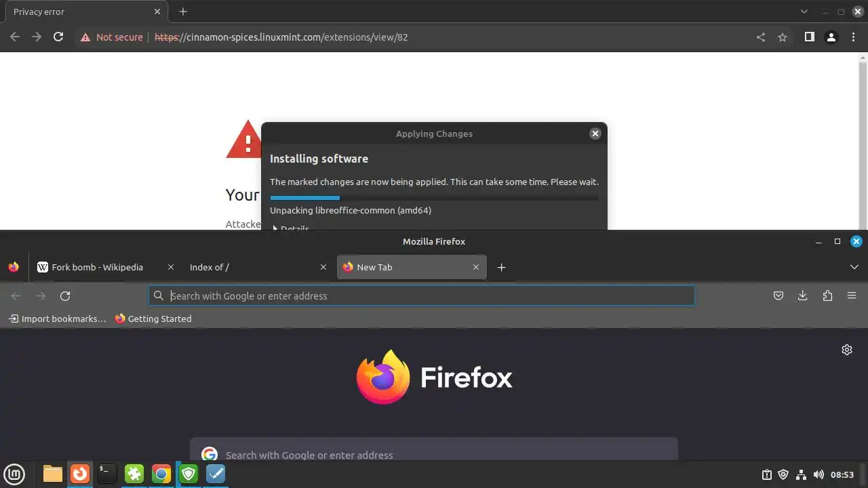868x488 pixels.
Task: Open Firefox application hamburger menu
Action: pyautogui.click(x=852, y=296)
